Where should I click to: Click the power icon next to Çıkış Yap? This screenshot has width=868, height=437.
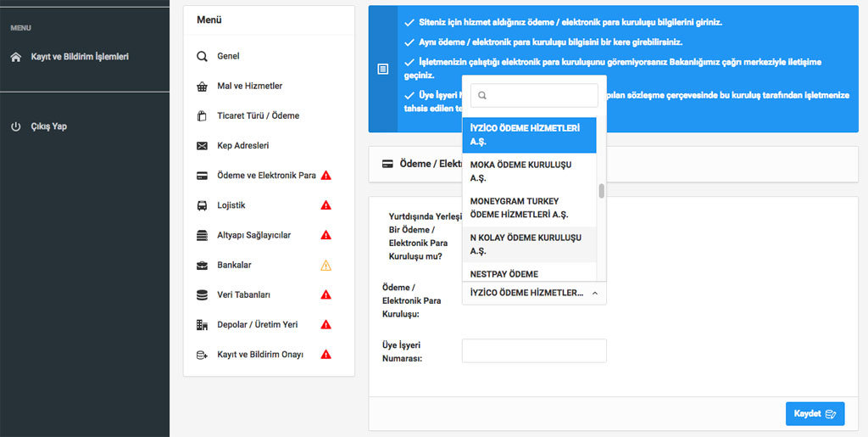(15, 126)
